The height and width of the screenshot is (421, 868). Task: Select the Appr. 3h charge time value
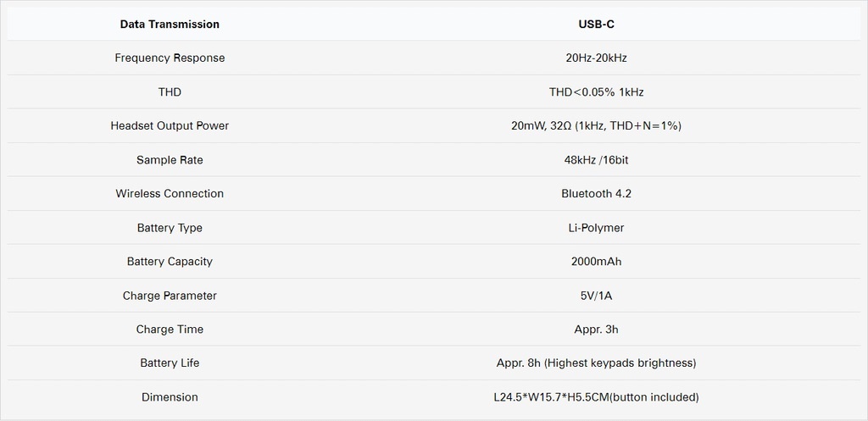[x=596, y=330]
